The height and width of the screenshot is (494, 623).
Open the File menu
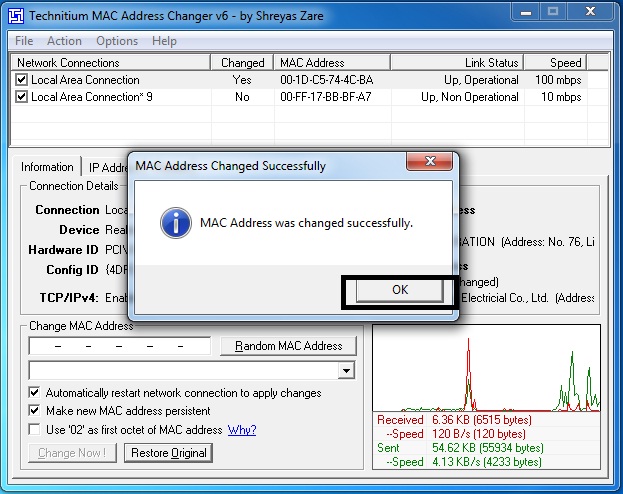(x=24, y=41)
